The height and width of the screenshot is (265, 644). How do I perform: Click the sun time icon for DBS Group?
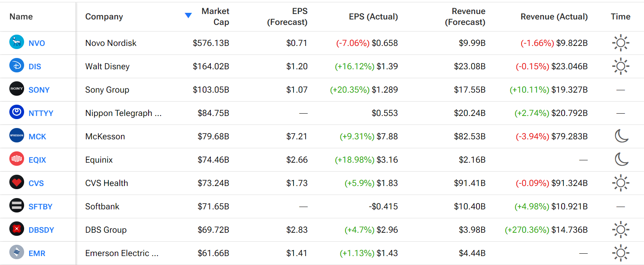click(621, 230)
